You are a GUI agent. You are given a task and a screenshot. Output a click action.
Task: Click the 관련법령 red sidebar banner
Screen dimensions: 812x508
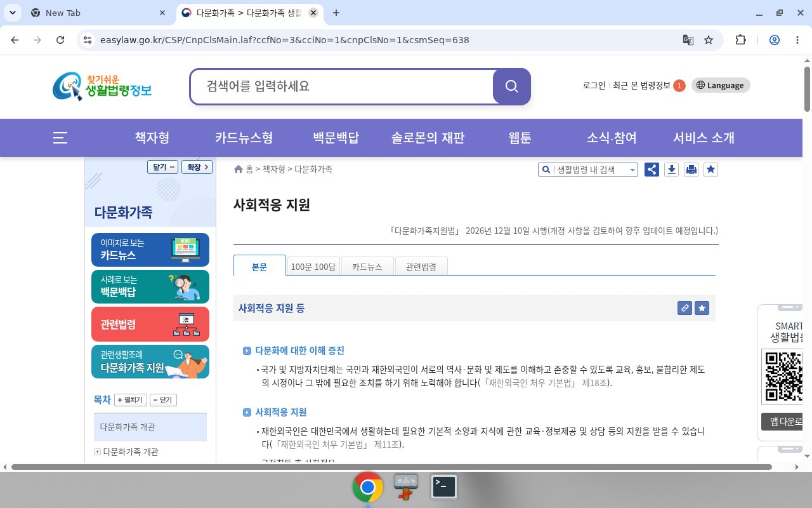coord(150,324)
